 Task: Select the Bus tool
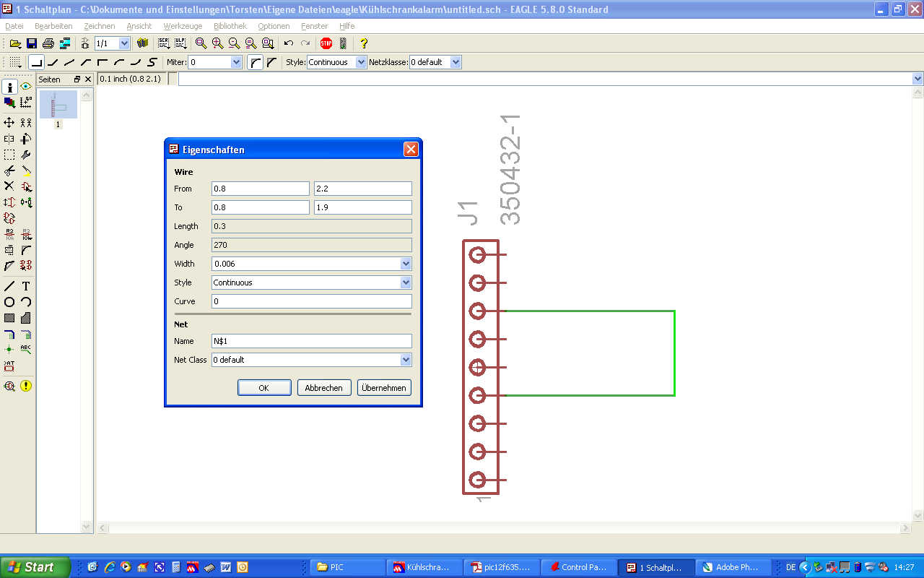point(9,334)
